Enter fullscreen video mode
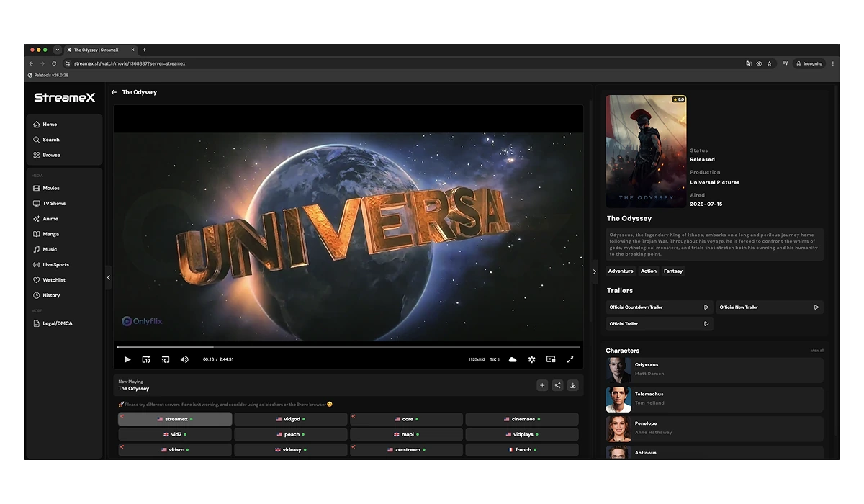This screenshot has width=864, height=504. [x=570, y=359]
